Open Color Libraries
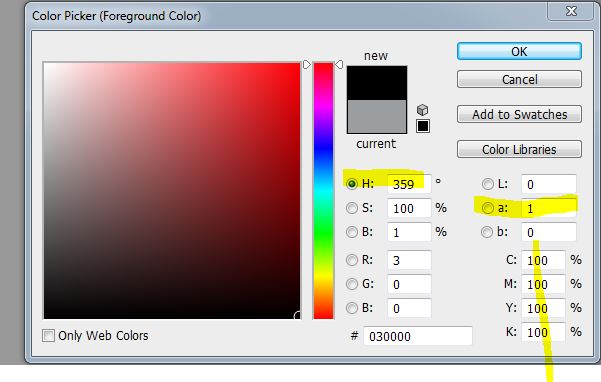Screen dimensions: 601x382 519,149
